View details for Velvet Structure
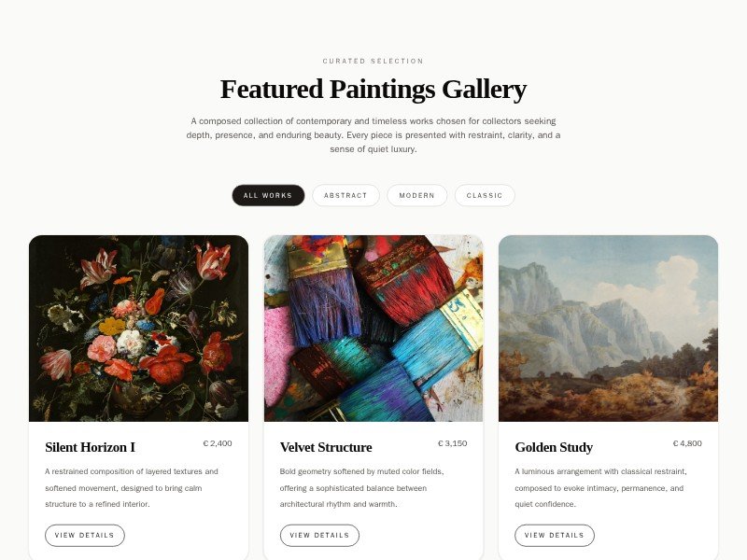The width and height of the screenshot is (747, 560). click(x=319, y=535)
